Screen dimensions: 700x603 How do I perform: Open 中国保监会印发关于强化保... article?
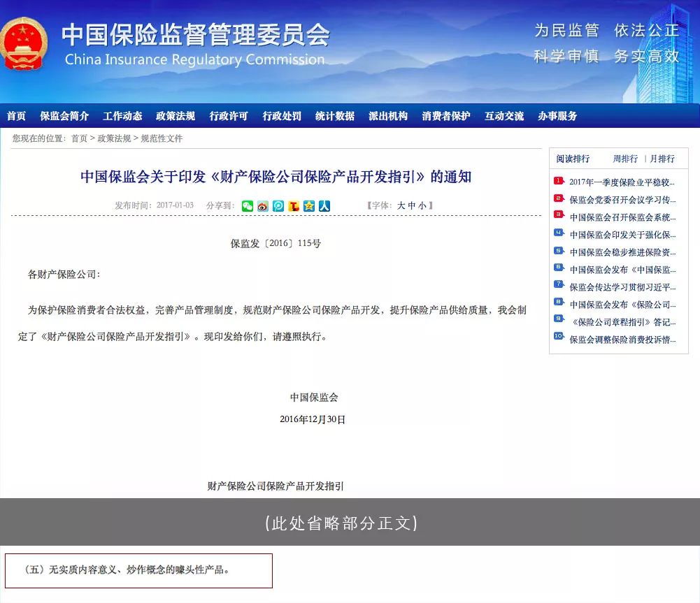point(622,235)
